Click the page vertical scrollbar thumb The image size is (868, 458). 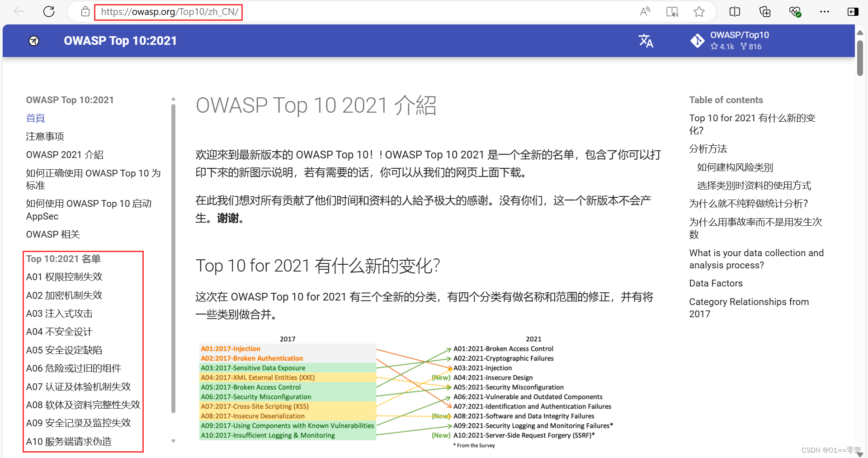point(860,58)
